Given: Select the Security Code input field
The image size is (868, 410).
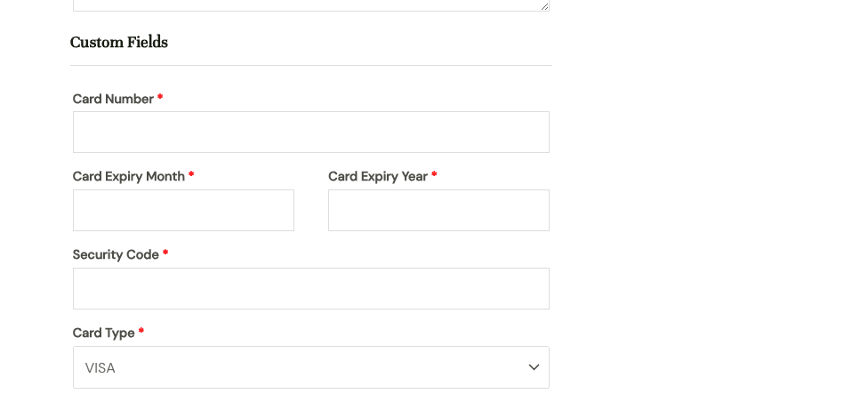Looking at the screenshot, I should [310, 289].
